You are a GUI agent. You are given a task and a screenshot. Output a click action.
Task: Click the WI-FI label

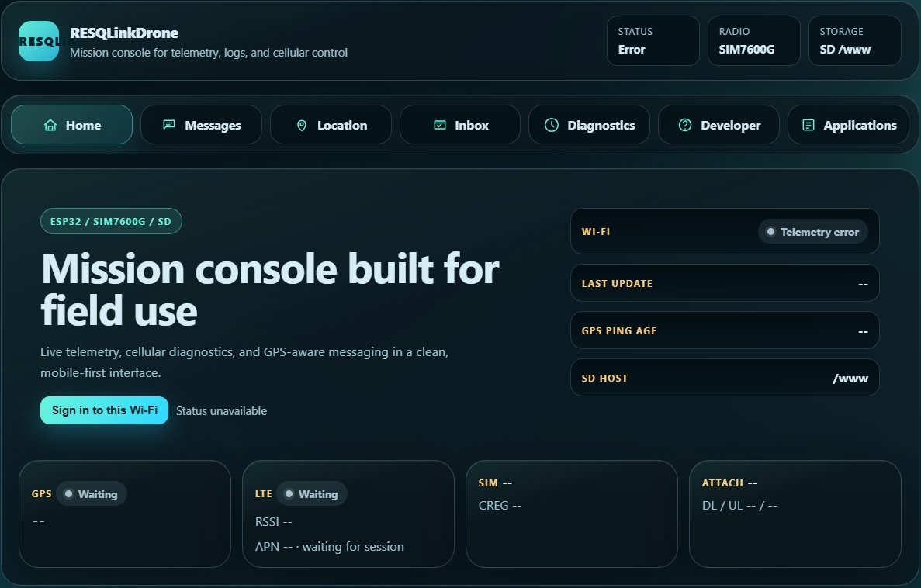click(x=596, y=231)
